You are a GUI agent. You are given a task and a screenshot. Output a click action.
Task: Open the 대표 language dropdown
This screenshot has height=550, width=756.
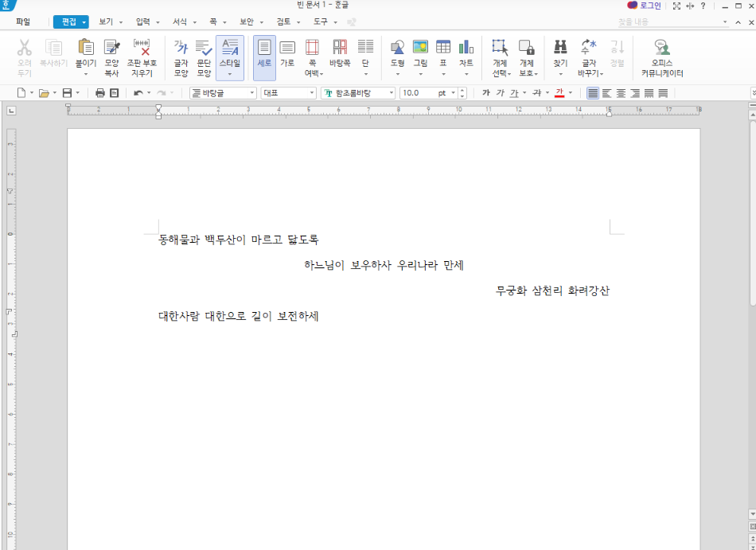pyautogui.click(x=288, y=93)
